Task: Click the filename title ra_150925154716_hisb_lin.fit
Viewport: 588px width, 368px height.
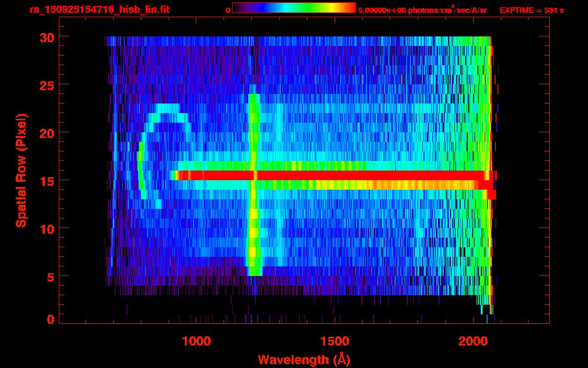Action: point(99,10)
